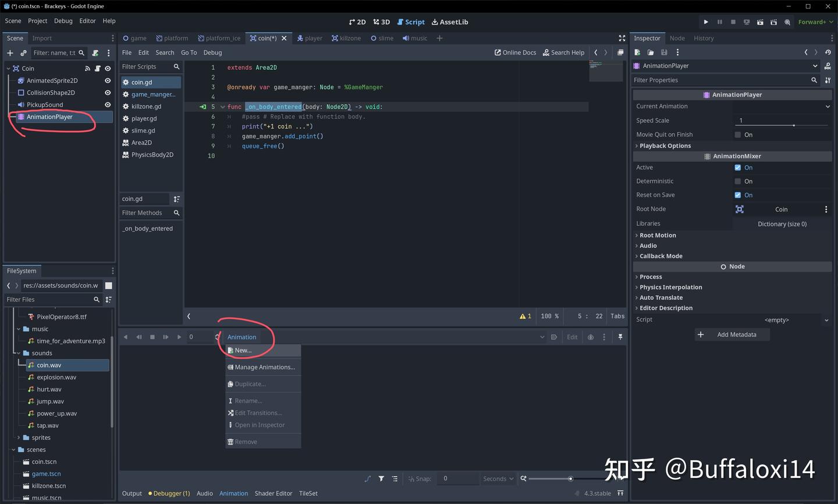Switch to the Node tab in Inspector
The width and height of the screenshot is (838, 504).
coord(677,38)
